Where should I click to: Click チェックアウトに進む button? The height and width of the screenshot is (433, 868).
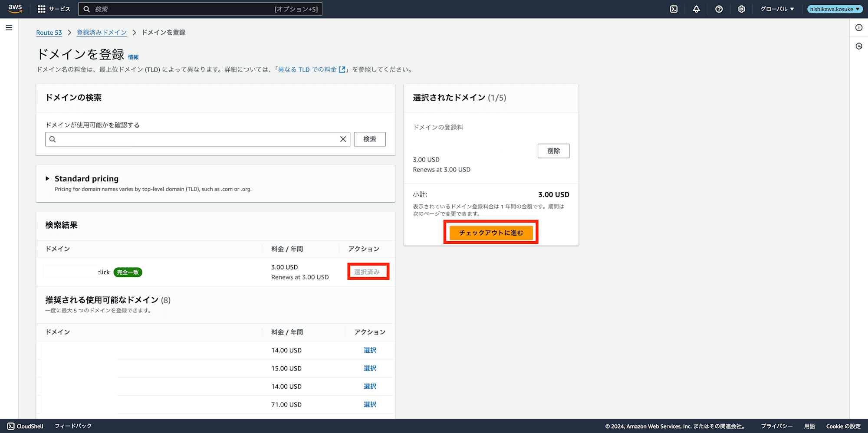click(x=491, y=233)
